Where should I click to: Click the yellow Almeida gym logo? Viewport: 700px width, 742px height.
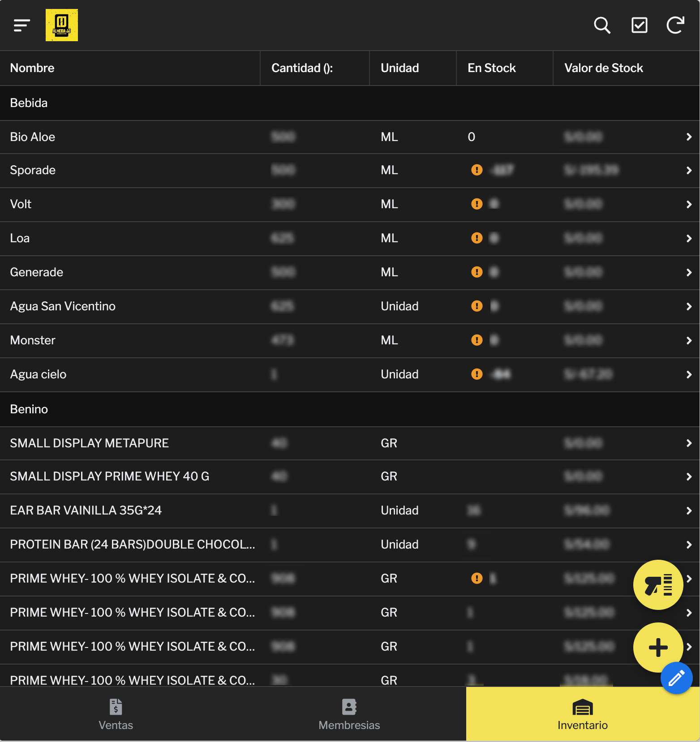62,25
